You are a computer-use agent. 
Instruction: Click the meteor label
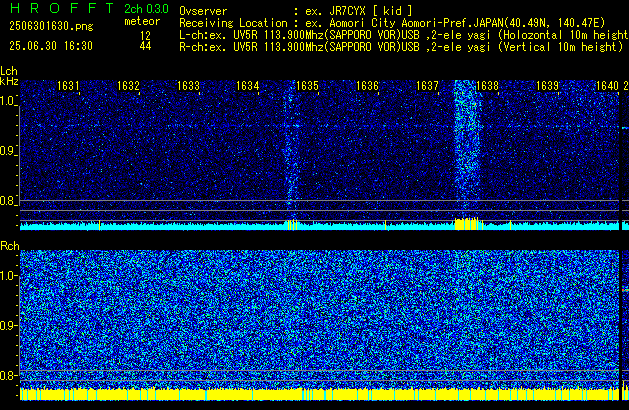(x=142, y=21)
